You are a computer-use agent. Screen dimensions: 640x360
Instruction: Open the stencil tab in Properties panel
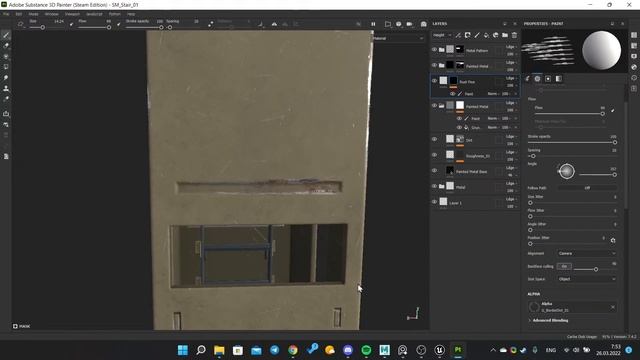[x=548, y=79]
